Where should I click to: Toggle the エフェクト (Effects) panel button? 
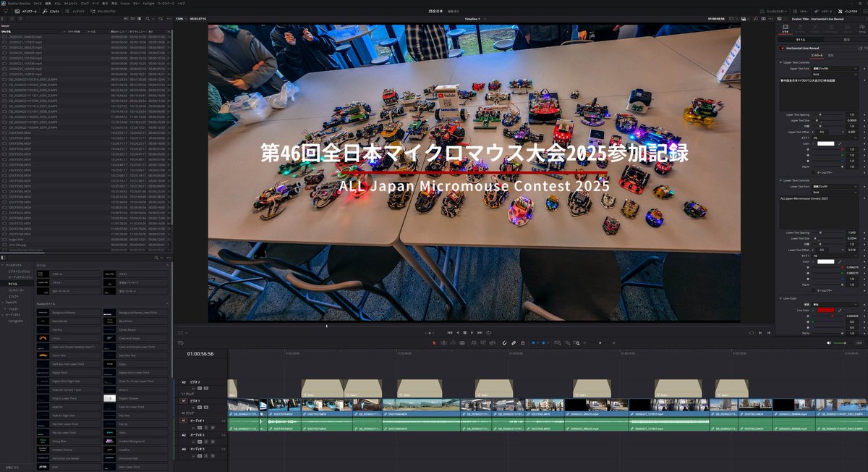(52, 12)
